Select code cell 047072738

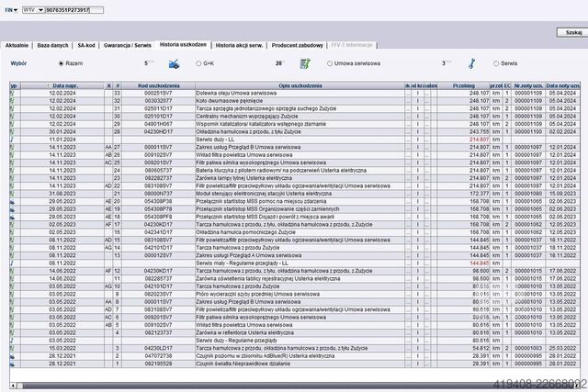point(158,356)
